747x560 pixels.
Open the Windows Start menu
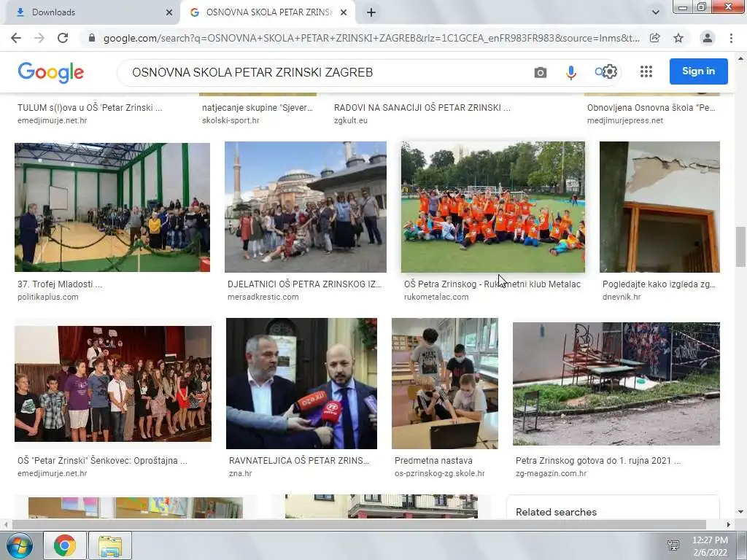pos(19,545)
